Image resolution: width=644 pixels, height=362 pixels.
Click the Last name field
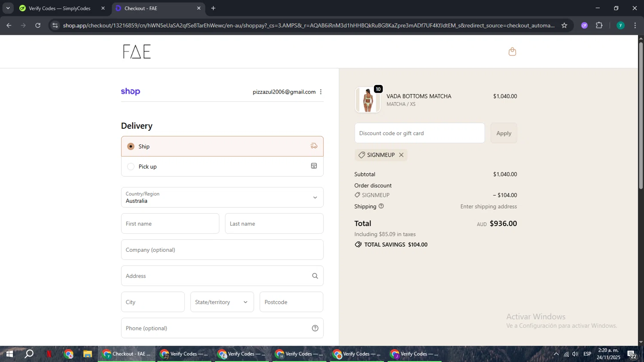(274, 223)
